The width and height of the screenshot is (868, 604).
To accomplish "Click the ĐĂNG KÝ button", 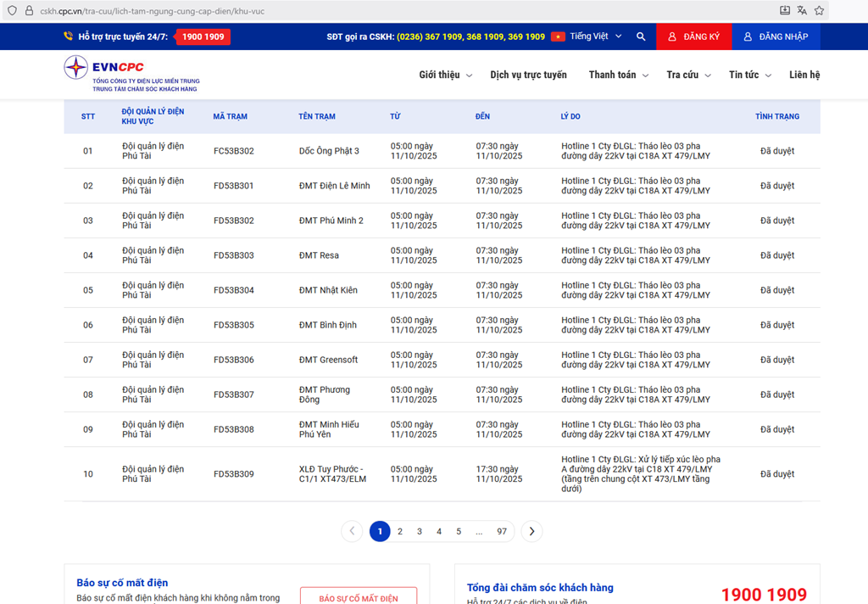I will (x=693, y=36).
